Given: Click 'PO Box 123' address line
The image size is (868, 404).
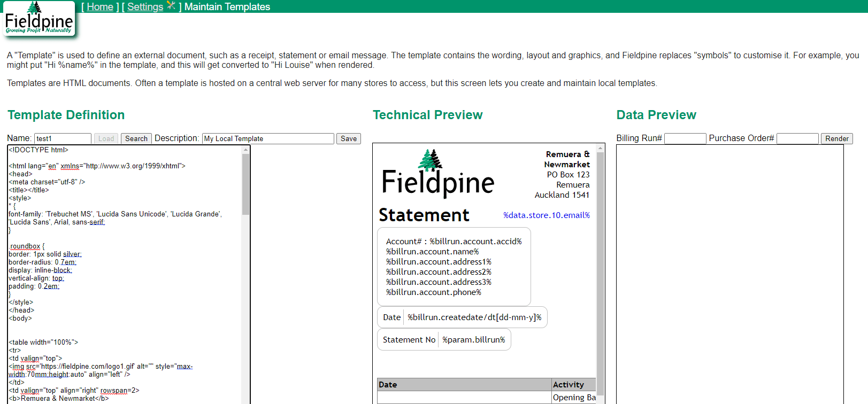Looking at the screenshot, I should tap(568, 175).
